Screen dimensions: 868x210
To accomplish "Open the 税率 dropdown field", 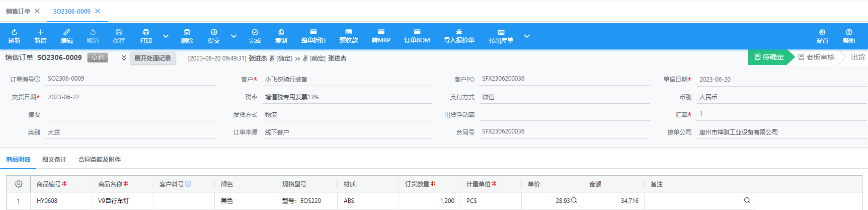I will pos(347,97).
